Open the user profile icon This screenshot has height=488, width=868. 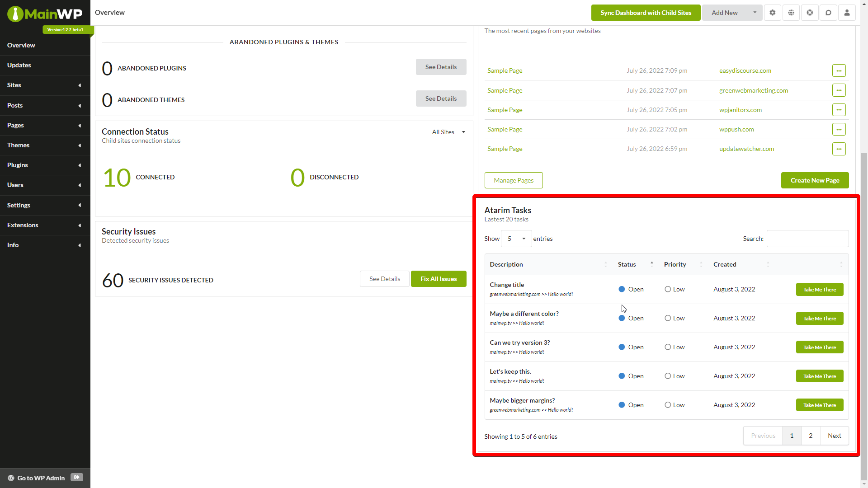847,13
